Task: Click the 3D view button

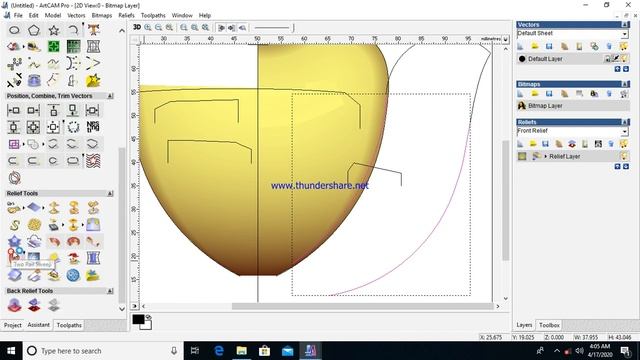Action: tap(137, 27)
